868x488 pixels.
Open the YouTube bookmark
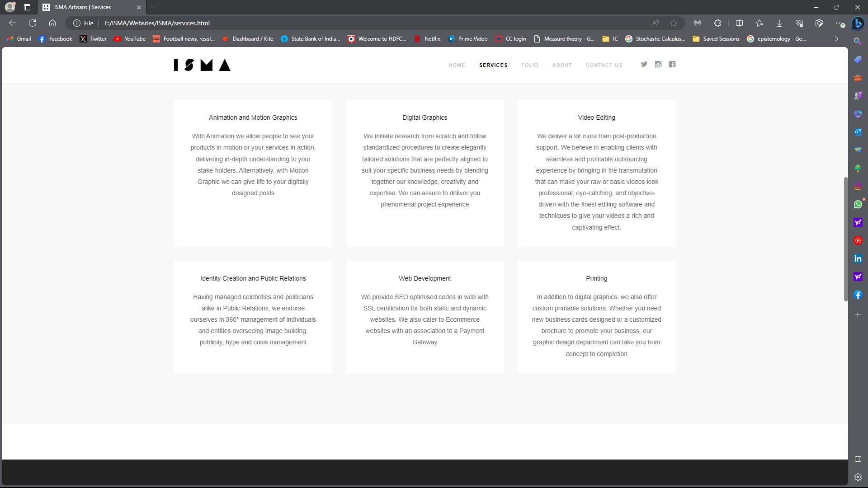click(x=130, y=39)
